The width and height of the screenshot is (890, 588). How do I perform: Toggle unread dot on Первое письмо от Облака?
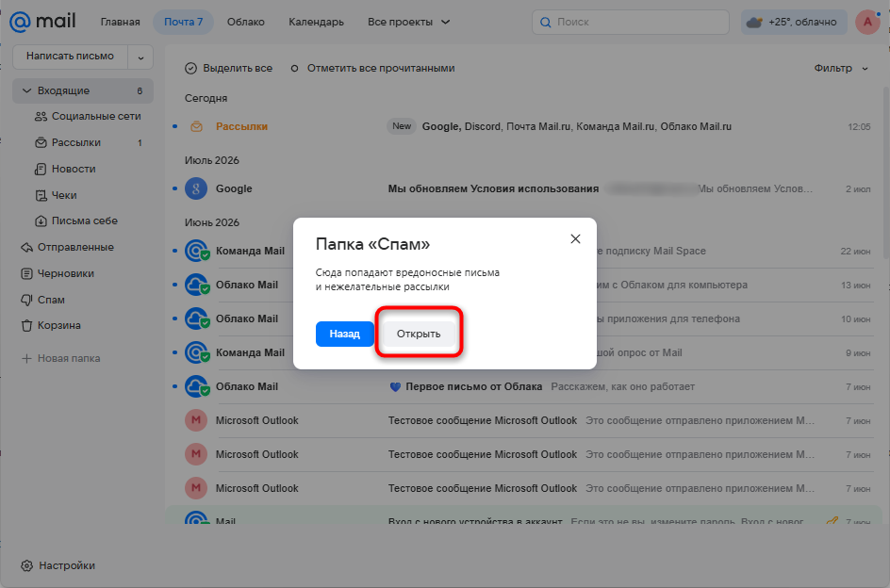click(174, 386)
